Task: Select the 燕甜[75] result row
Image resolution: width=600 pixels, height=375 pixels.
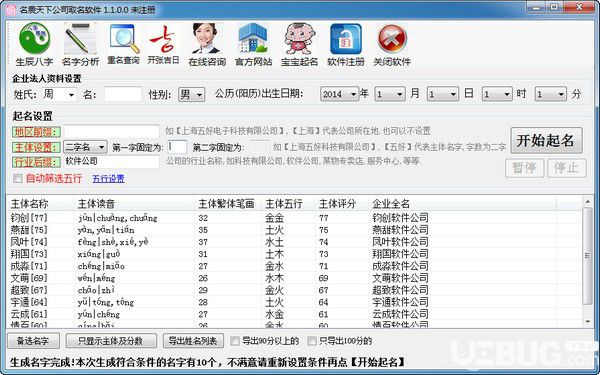Action: [x=295, y=230]
